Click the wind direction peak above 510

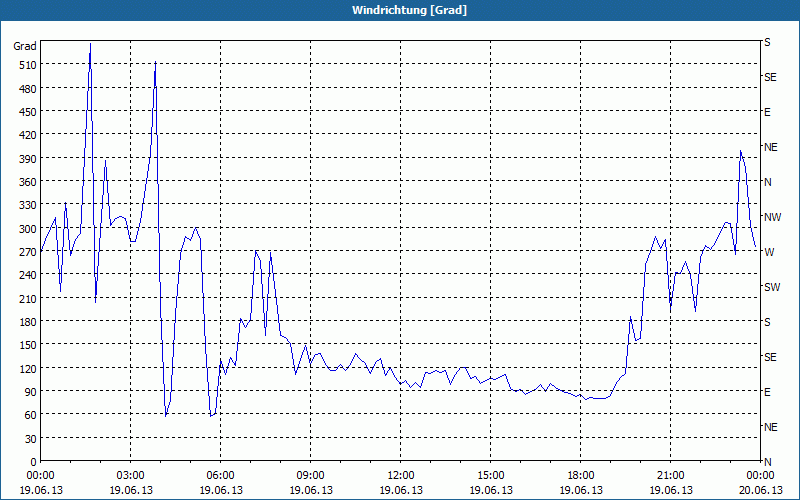[x=90, y=45]
